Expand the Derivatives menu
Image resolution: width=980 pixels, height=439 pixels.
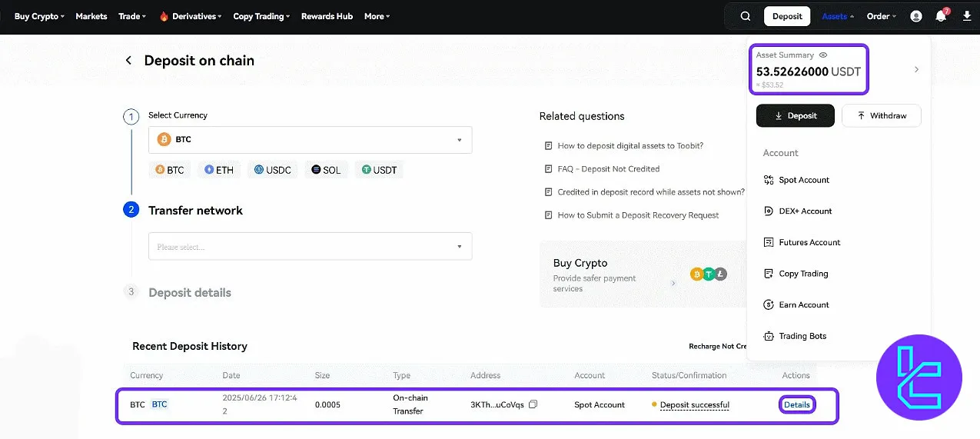tap(191, 16)
